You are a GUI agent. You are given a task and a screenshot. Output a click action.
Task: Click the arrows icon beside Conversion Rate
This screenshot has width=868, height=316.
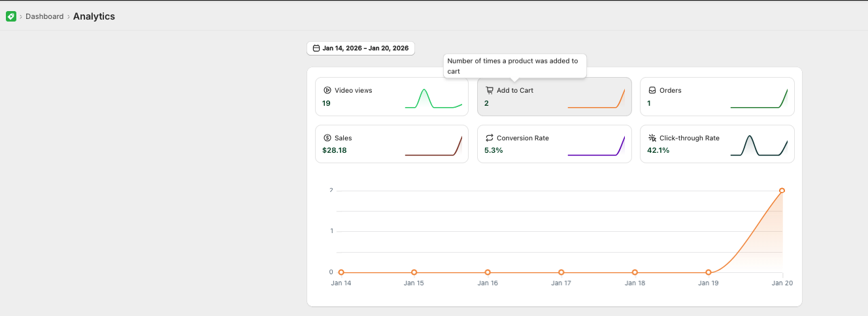click(x=489, y=138)
